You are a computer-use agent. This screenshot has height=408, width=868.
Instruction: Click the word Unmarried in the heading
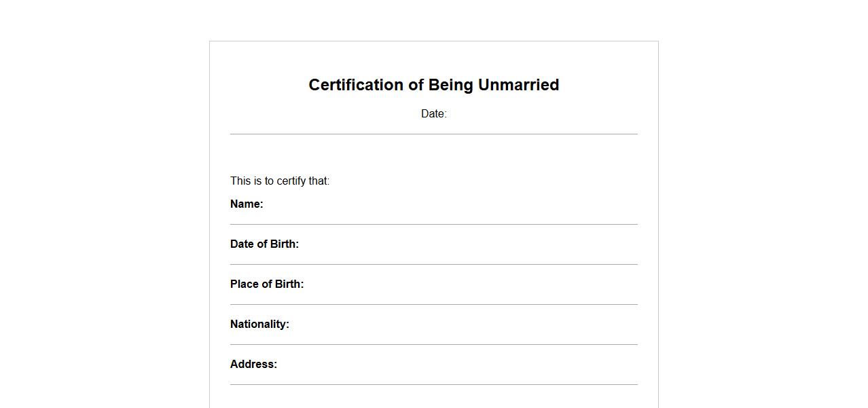(x=518, y=85)
